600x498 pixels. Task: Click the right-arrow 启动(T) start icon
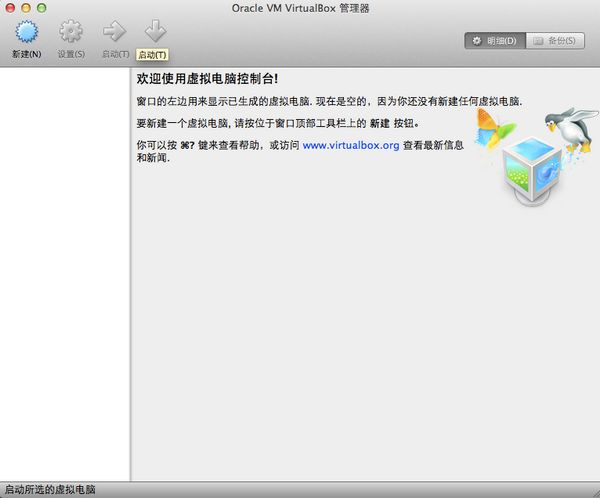pos(114,32)
